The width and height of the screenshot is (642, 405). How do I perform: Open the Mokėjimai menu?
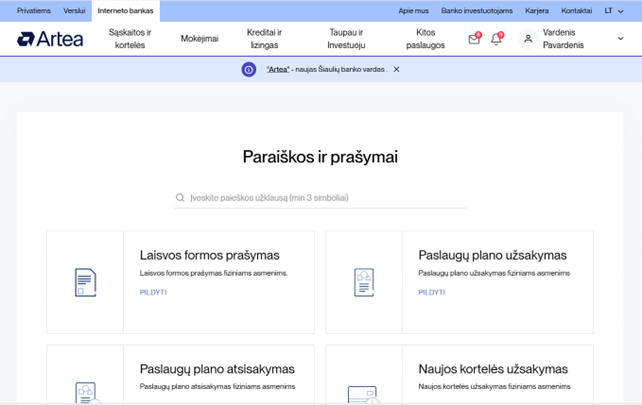200,38
